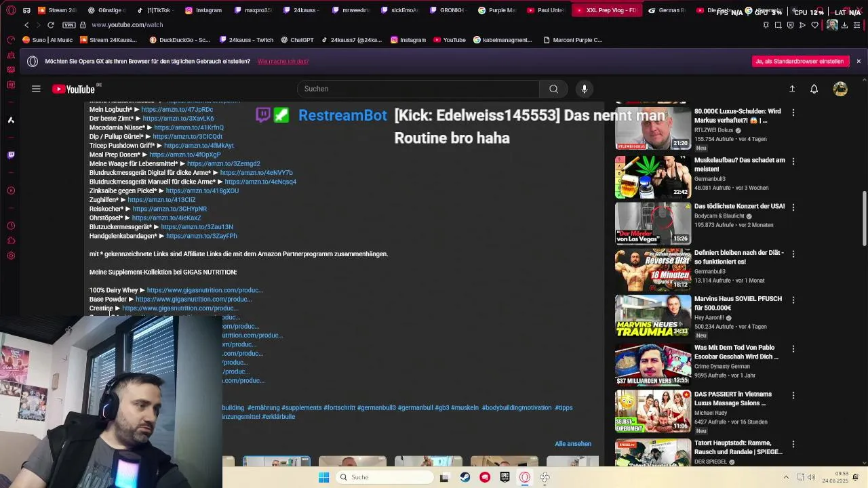Click the page vertical scrollbar thumb
The width and height of the screenshot is (868, 488).
coord(864,218)
